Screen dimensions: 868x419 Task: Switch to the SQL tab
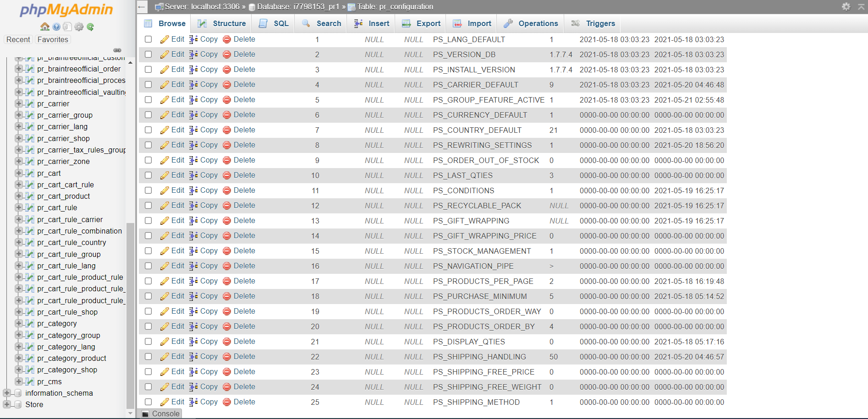coord(274,23)
